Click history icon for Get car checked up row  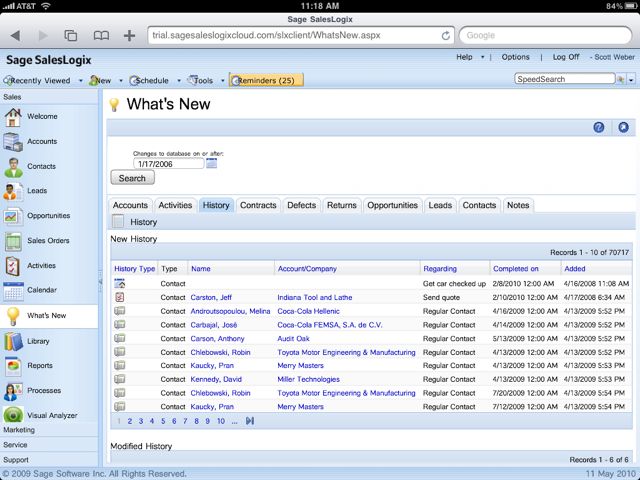(x=120, y=283)
